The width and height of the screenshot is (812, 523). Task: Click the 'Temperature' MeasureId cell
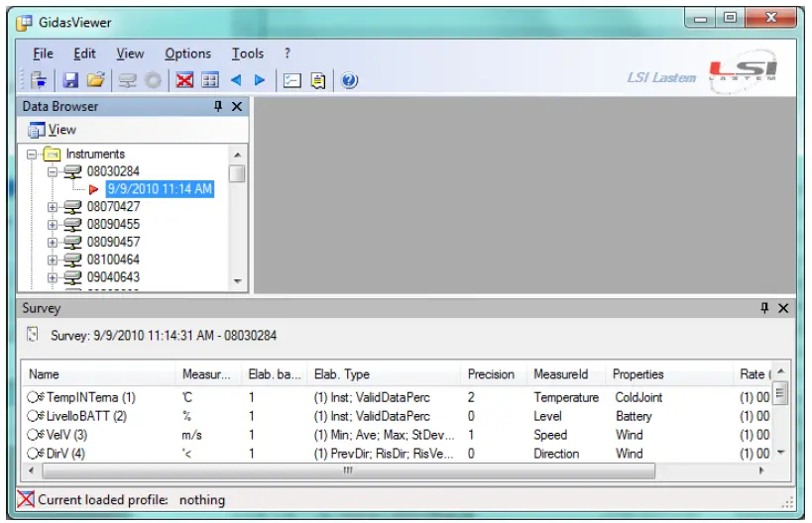566,397
